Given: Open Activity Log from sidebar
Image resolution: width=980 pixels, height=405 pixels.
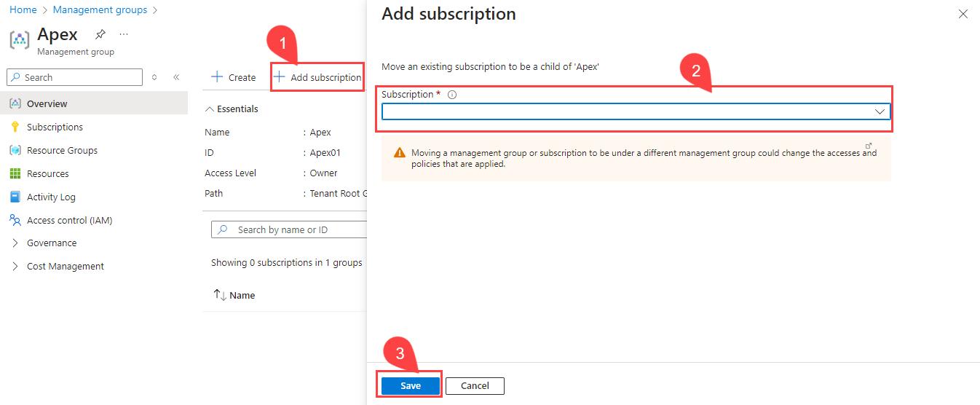Looking at the screenshot, I should click(51, 197).
